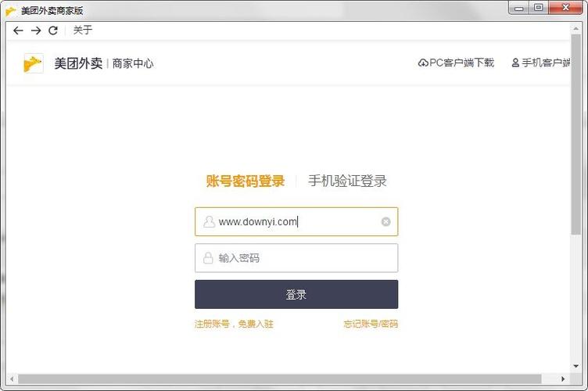Go forward with the right arrow icon
Viewport: 588px width, 391px height.
(36, 30)
